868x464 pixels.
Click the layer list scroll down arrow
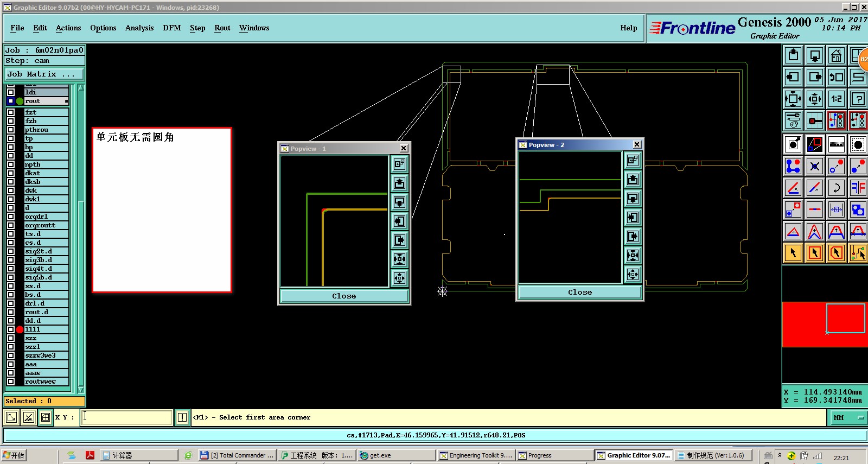pos(81,390)
